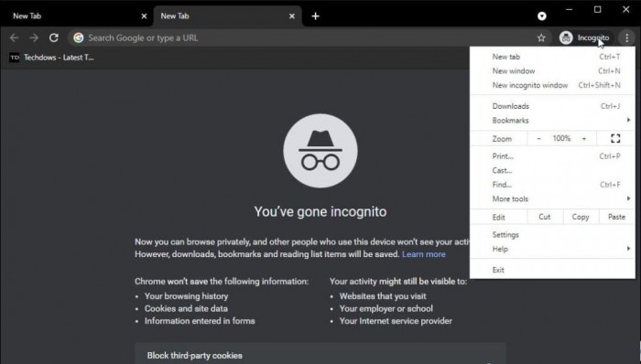Image resolution: width=641 pixels, height=364 pixels.
Task: Maximize the Chrome window
Action: [597, 9]
